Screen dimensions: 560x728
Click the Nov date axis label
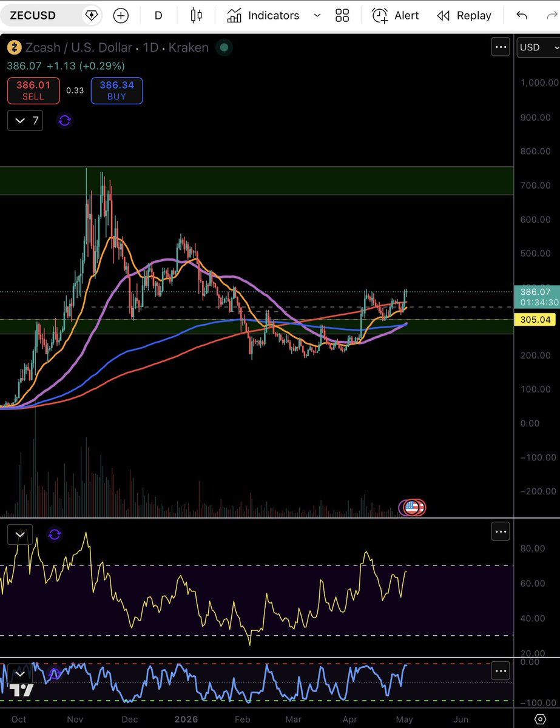(75, 719)
